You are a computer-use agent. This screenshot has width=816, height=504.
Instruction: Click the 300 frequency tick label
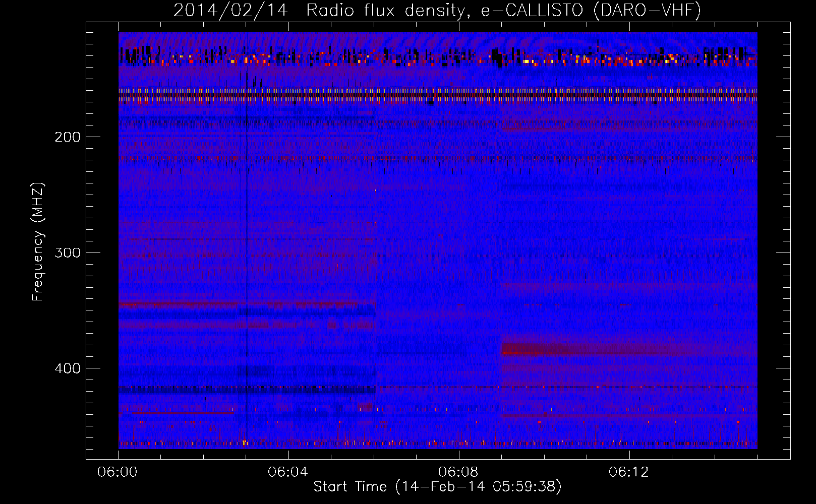click(68, 253)
